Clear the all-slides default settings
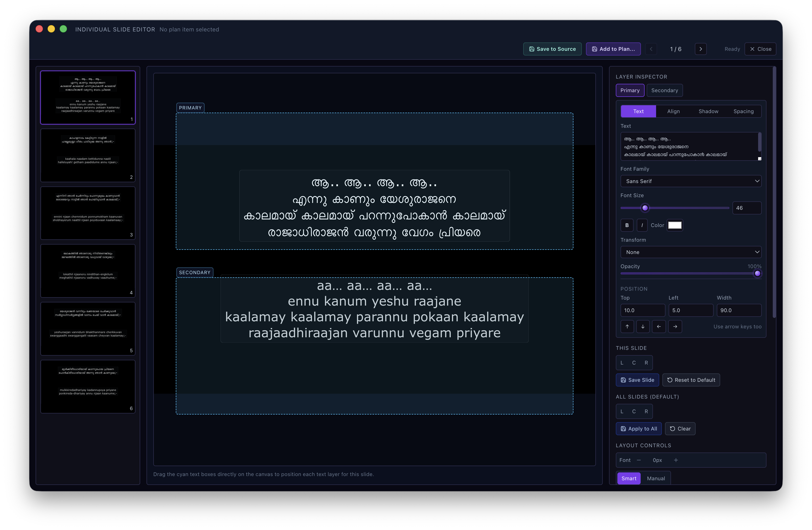 point(680,429)
